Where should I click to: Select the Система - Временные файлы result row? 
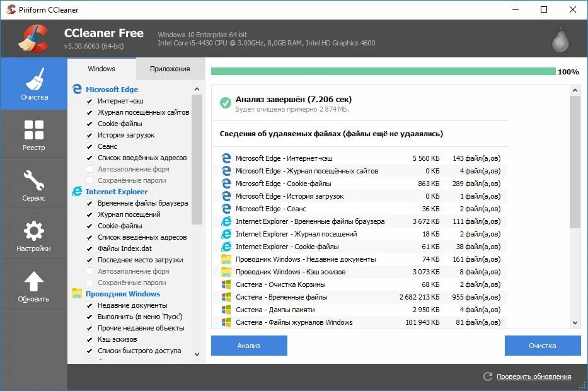point(360,297)
